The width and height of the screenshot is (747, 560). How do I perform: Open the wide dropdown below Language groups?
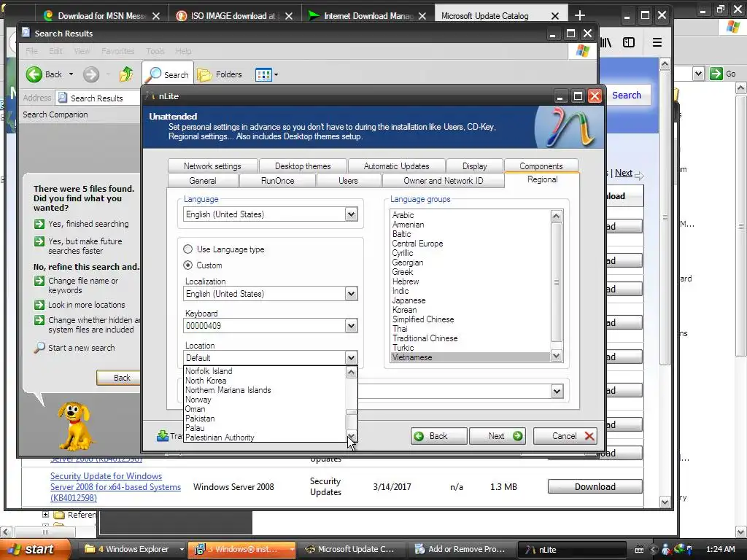click(x=557, y=392)
